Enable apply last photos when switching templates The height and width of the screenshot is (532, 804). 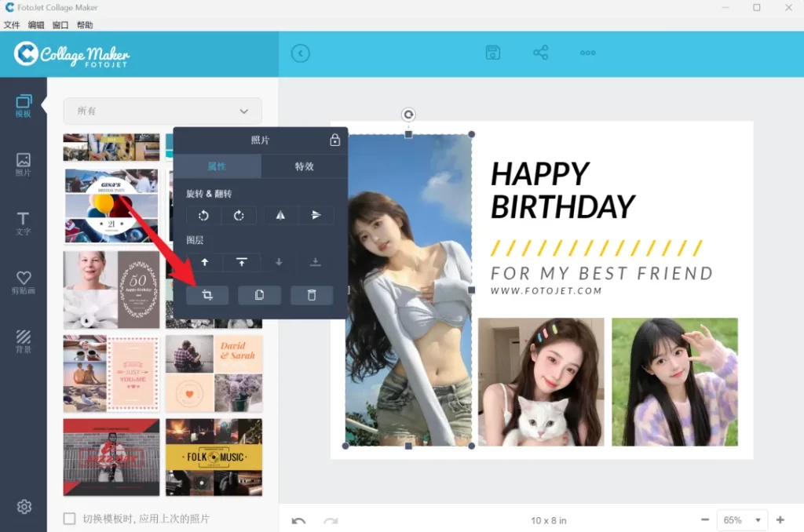(x=70, y=519)
